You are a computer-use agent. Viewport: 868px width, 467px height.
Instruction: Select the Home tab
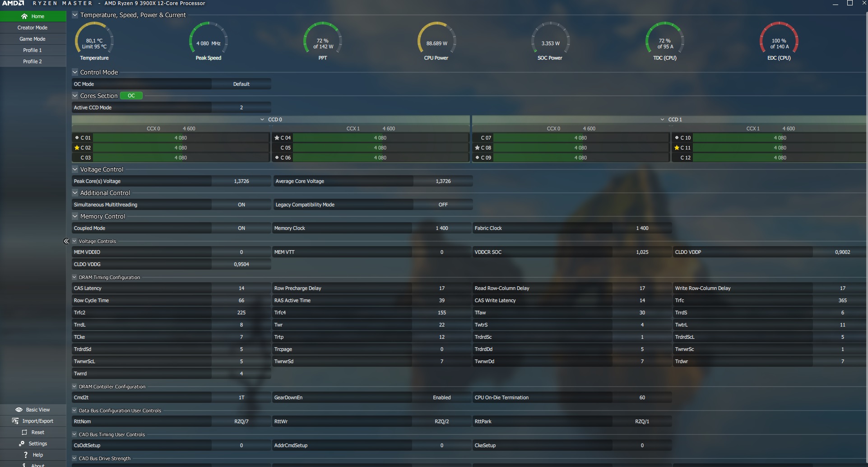tap(33, 16)
